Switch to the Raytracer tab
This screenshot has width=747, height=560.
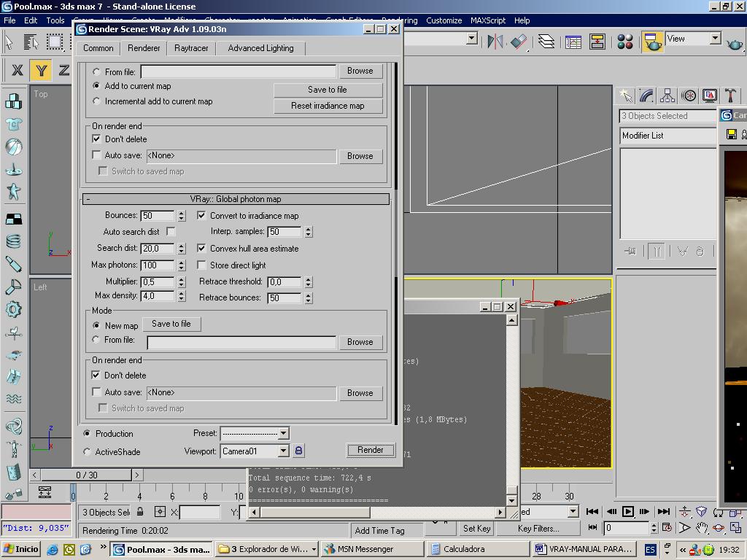tap(191, 48)
